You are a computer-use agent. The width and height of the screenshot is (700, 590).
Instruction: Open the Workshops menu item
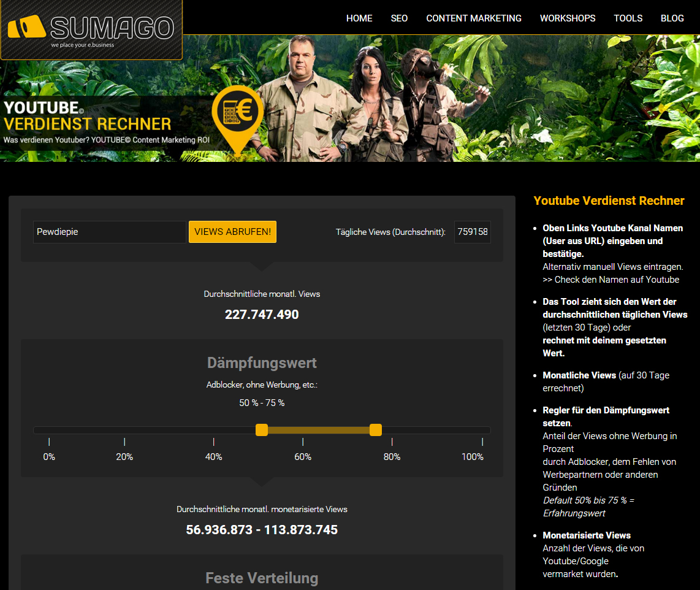click(568, 18)
